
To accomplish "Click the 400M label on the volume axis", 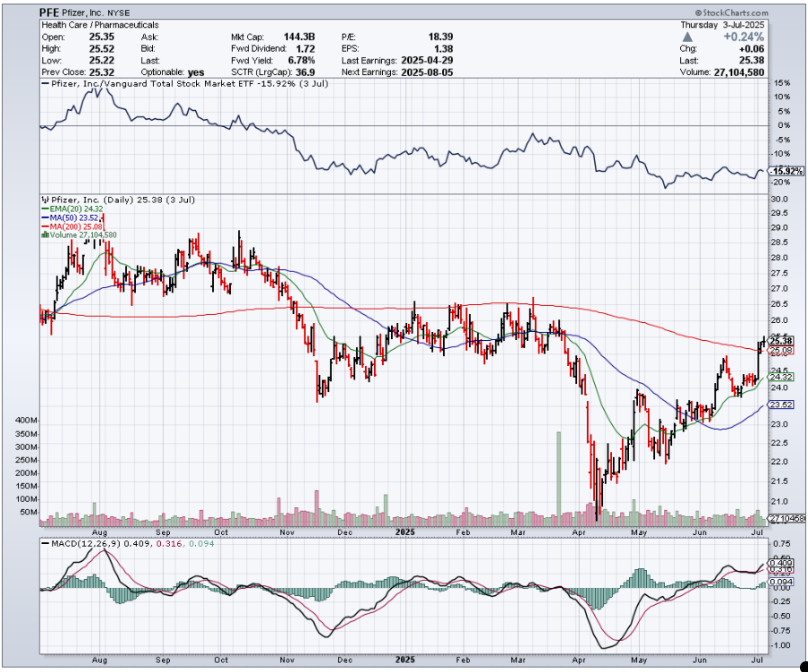I will (27, 421).
